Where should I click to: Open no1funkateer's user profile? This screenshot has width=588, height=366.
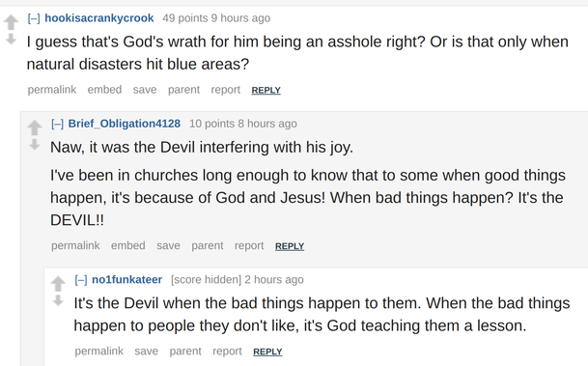coord(127,279)
